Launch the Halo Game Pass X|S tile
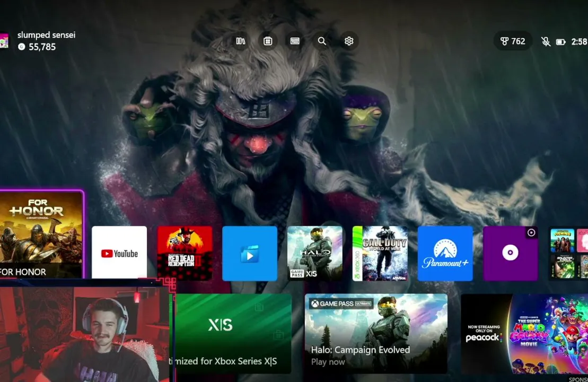Image resolution: width=588 pixels, height=382 pixels. (x=315, y=253)
